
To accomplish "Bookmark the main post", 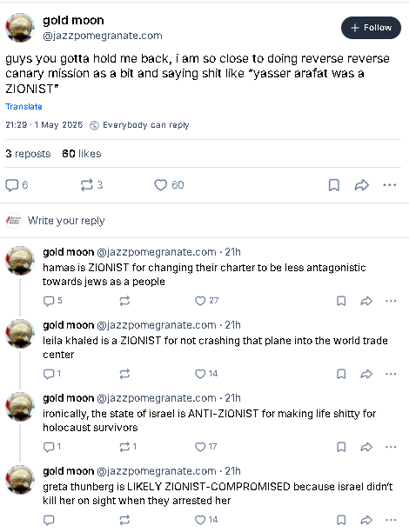I will coord(334,185).
